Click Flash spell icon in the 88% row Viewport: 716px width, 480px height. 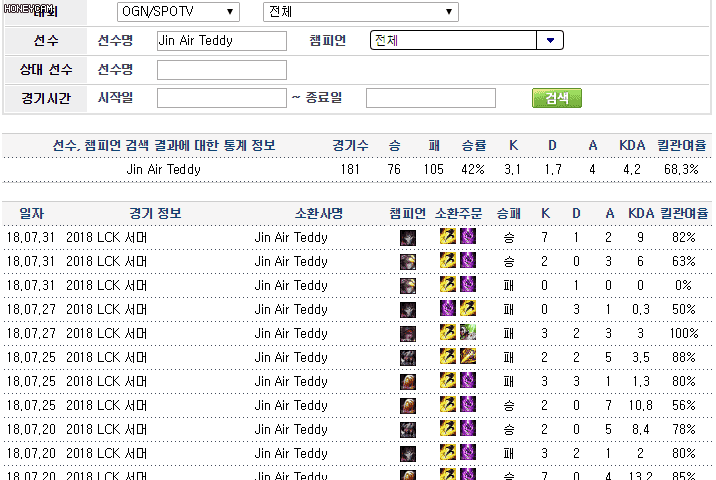[x=448, y=356]
